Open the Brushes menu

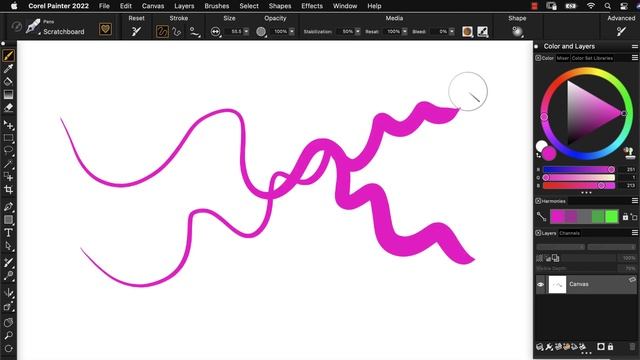tap(217, 6)
